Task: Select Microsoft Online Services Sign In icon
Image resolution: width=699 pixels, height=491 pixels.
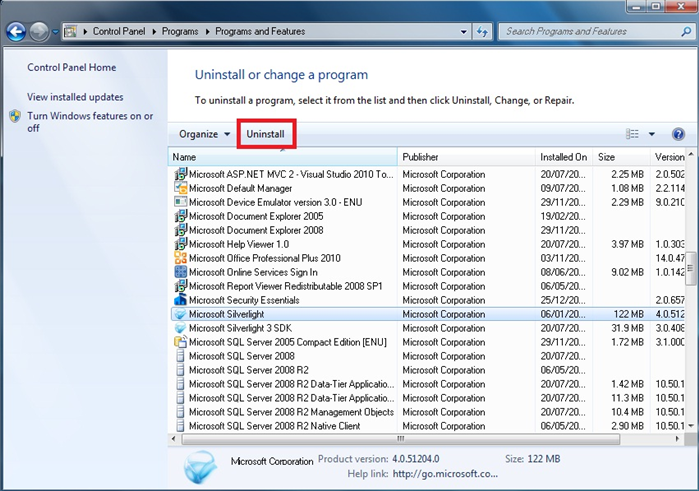Action: [180, 272]
